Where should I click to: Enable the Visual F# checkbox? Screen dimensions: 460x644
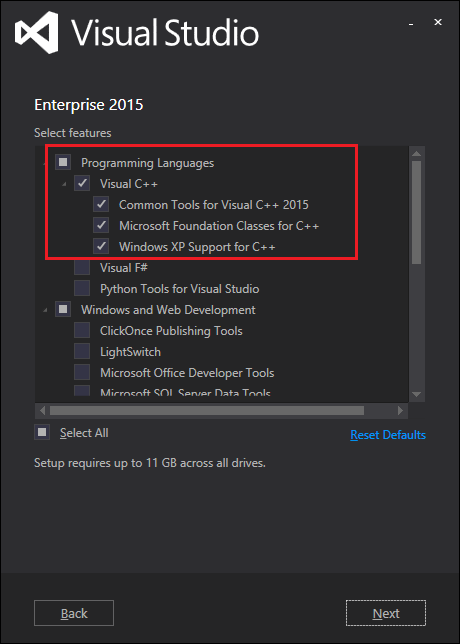pos(82,267)
